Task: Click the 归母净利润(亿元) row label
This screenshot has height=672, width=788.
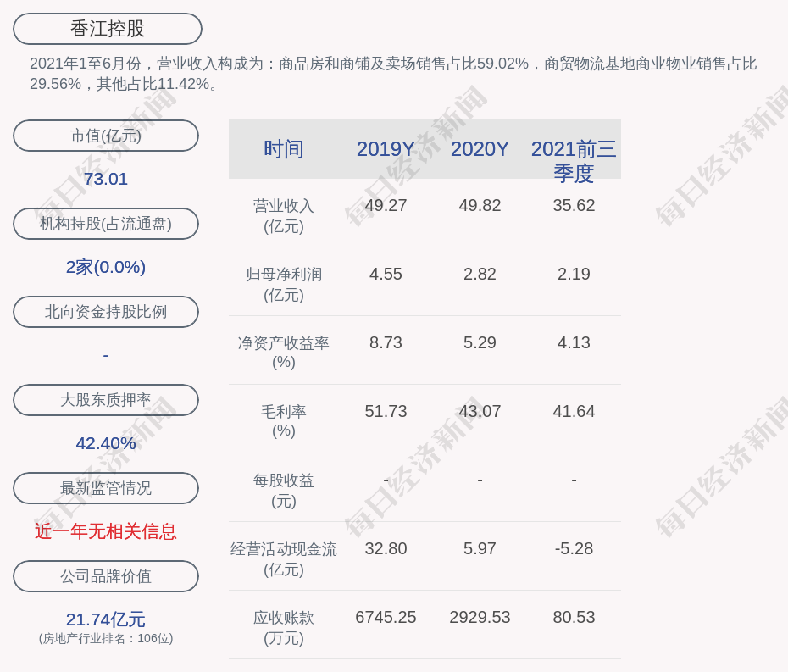Action: [x=284, y=285]
